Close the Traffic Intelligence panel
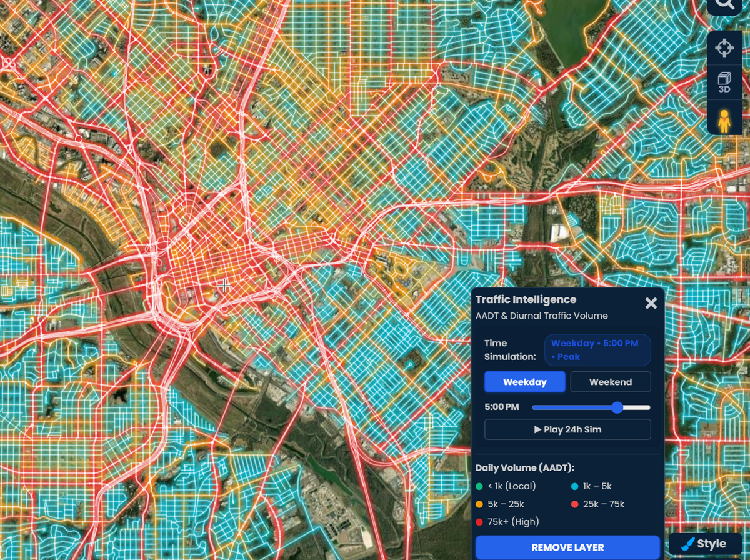Screen dimensions: 750x560 651,303
